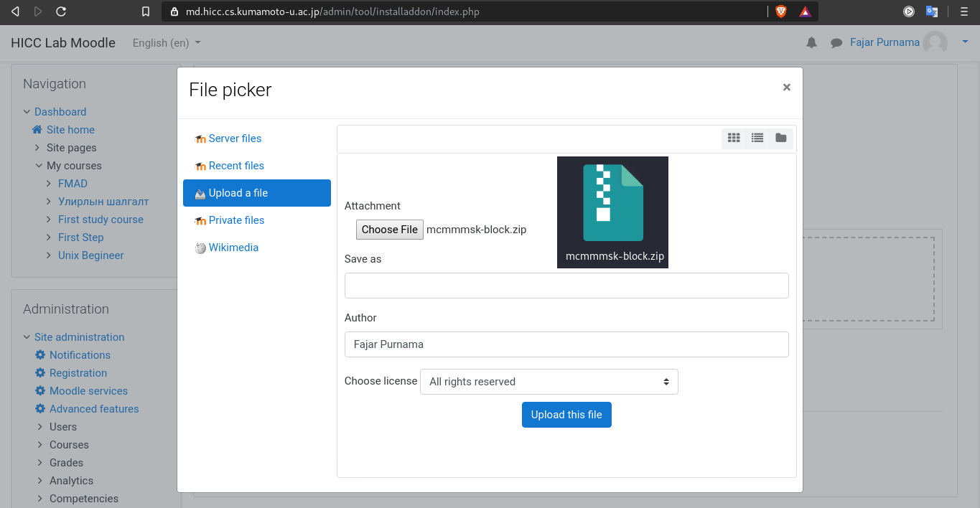Reload the page with the refresh icon
980x508 pixels.
coord(61,11)
